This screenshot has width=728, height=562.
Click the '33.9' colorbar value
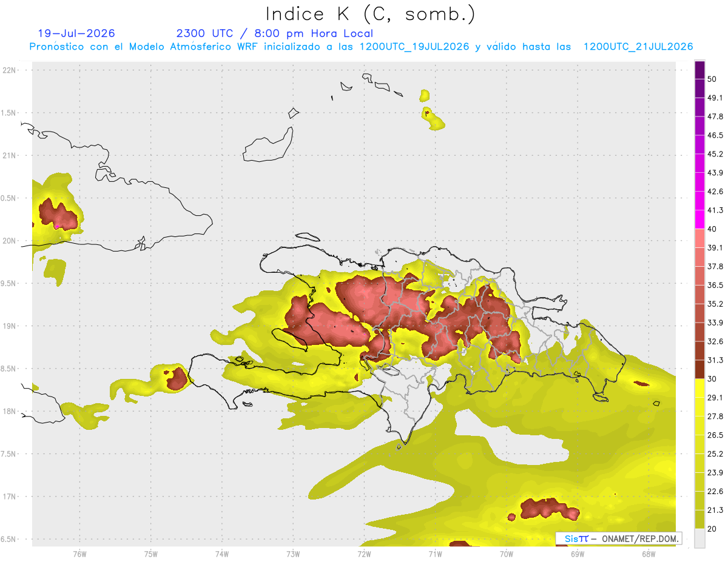(715, 323)
